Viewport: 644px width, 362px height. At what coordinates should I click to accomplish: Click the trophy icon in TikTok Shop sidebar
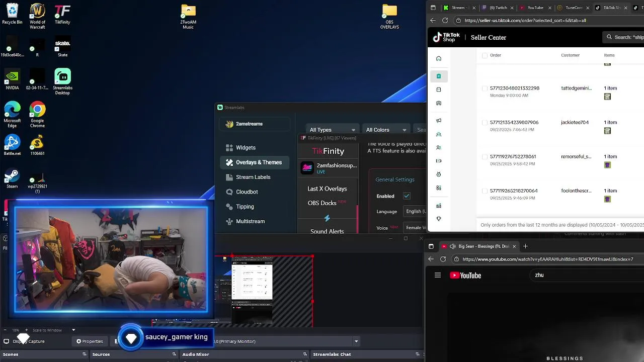(x=439, y=219)
